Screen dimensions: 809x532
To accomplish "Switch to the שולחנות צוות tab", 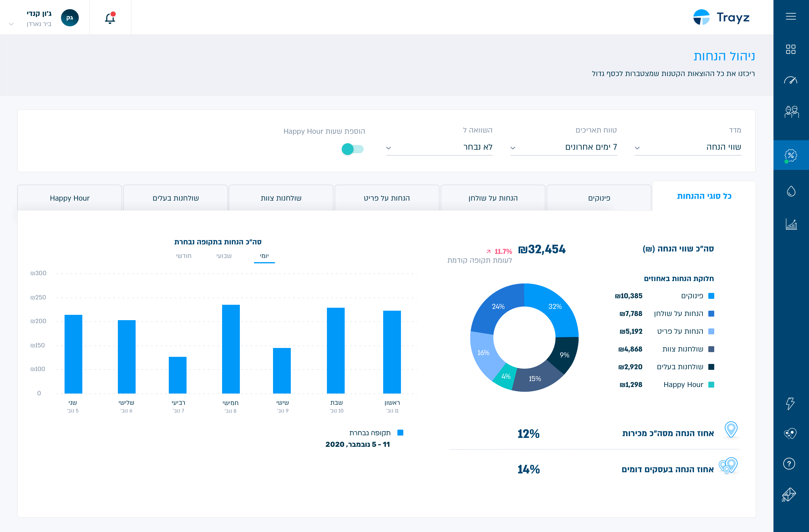I will (281, 198).
